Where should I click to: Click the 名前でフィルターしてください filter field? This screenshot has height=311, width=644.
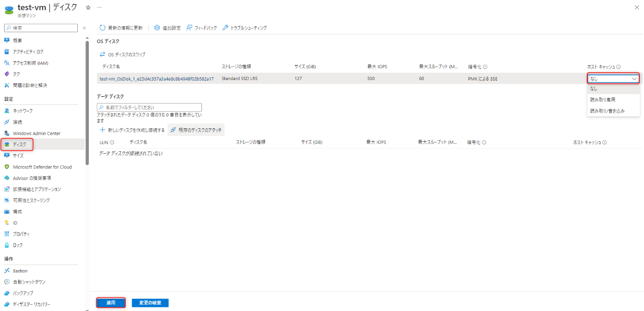pos(149,107)
